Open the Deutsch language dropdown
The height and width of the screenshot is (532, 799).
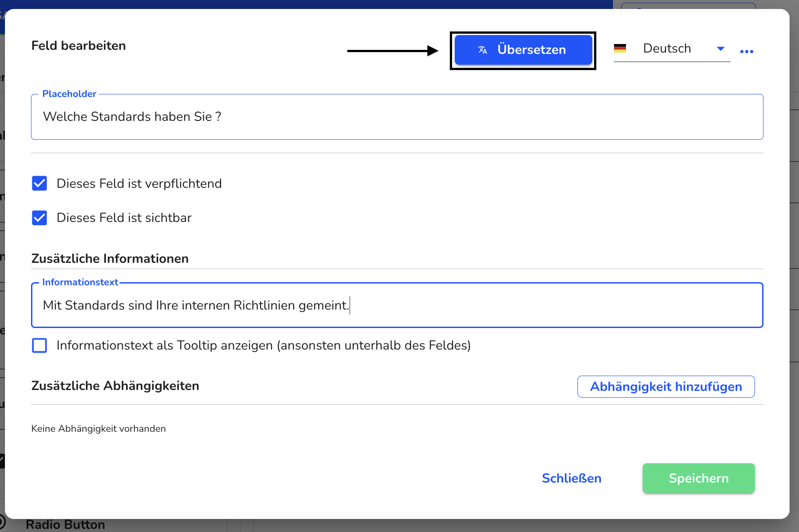[x=672, y=49]
